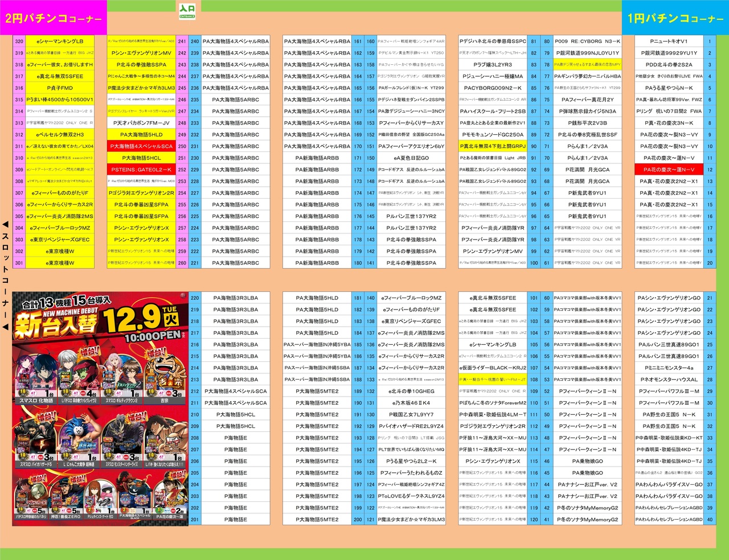
Task: Select the red P大海物語4スペシャルSCA cell
Action: point(141,146)
